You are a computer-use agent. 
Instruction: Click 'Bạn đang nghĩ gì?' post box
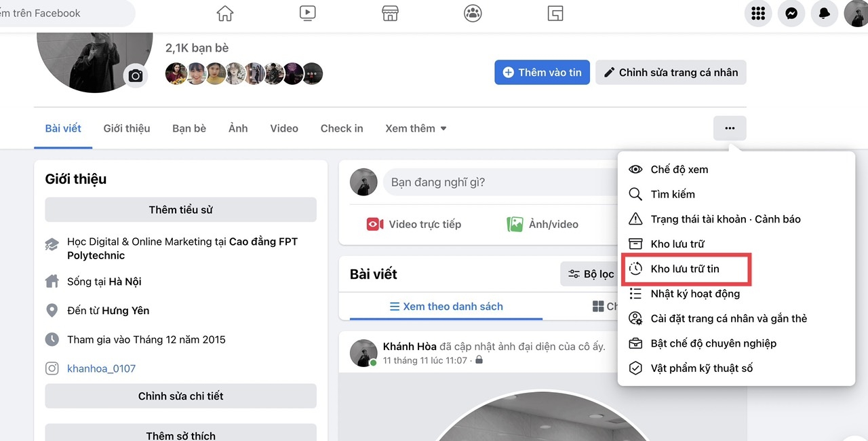500,182
